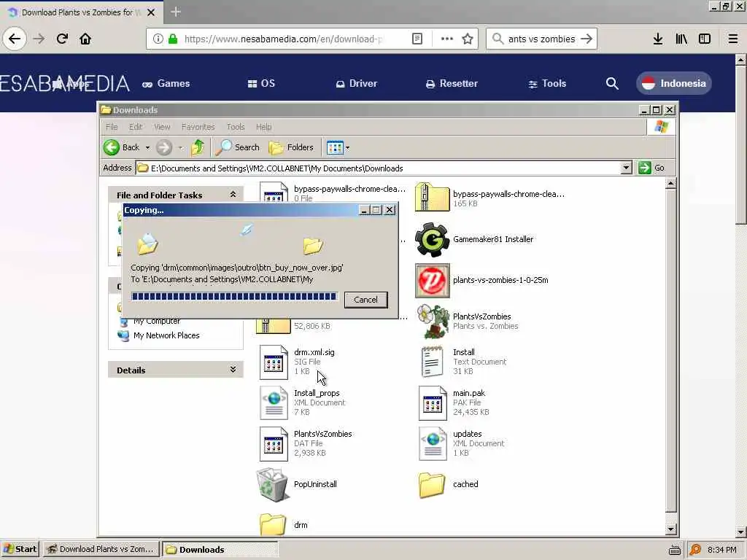Viewport: 747px width, 560px height.
Task: Collapse File and Folder Tasks panel
Action: pos(233,194)
